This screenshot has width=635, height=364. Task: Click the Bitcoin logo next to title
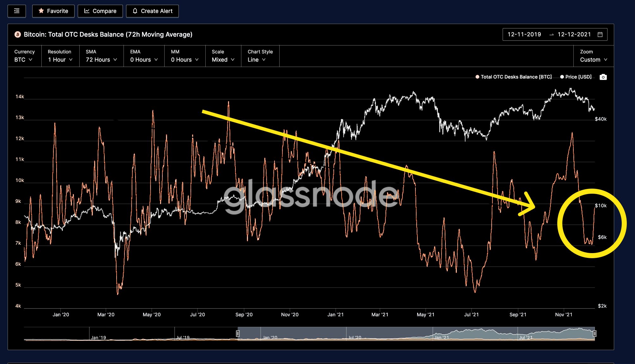click(18, 34)
